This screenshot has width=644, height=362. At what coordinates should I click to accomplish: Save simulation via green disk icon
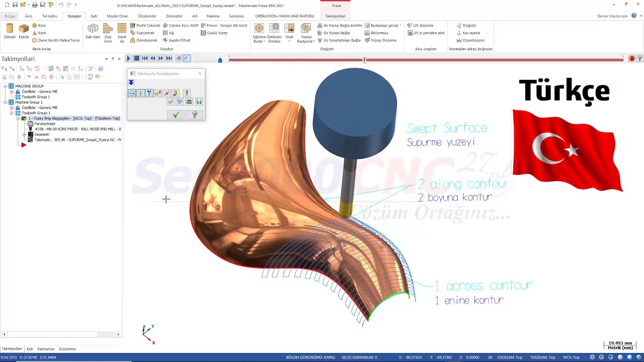click(199, 102)
